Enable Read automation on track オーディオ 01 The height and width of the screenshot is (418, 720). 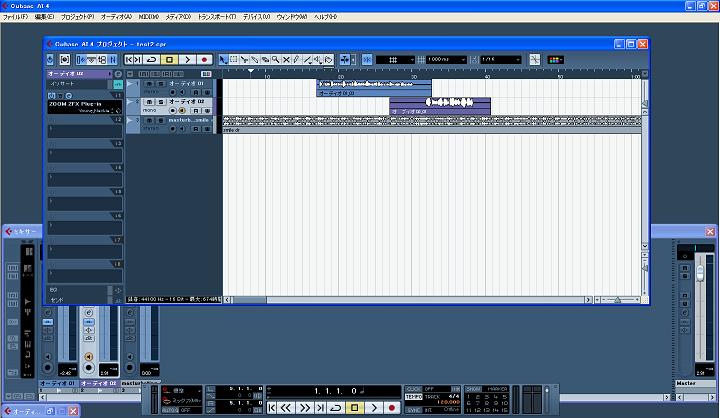(x=196, y=92)
